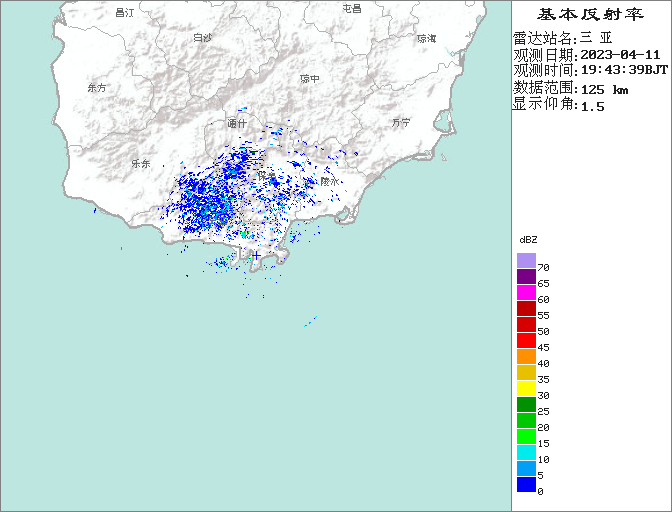The height and width of the screenshot is (512, 672).
Task: Click the observation date 2023-04-11
Action: (x=620, y=55)
